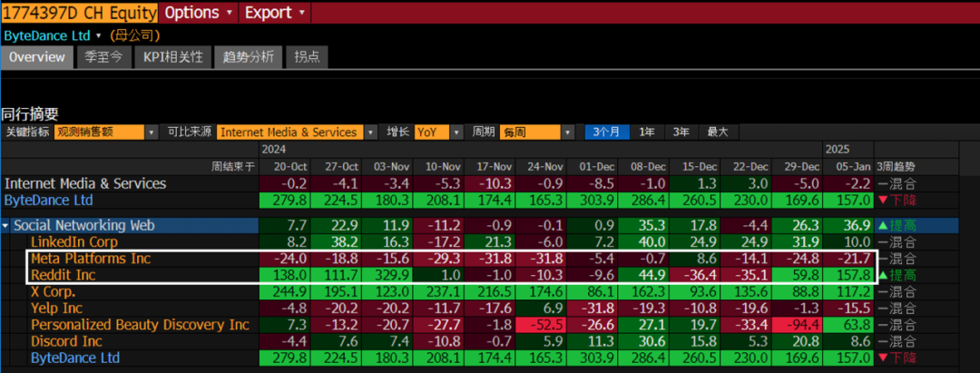Open the 趋势分析 tab
980x373 pixels.
(248, 57)
